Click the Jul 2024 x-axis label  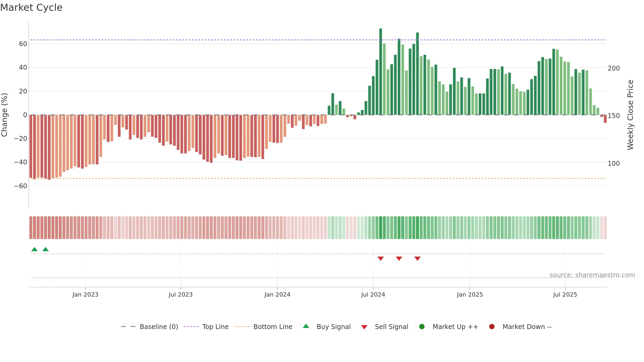coord(373,294)
